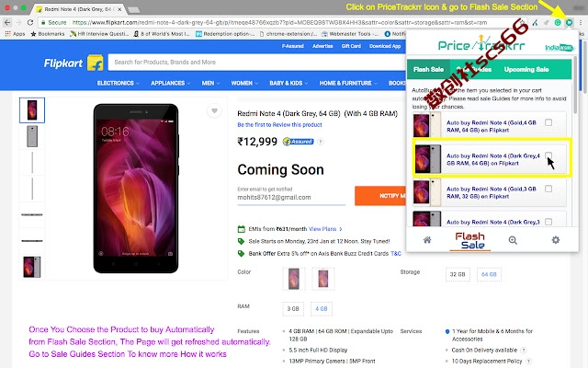The width and height of the screenshot is (588, 368).
Task: Open PriceTrackrr search magnifier icon
Action: pos(513,240)
